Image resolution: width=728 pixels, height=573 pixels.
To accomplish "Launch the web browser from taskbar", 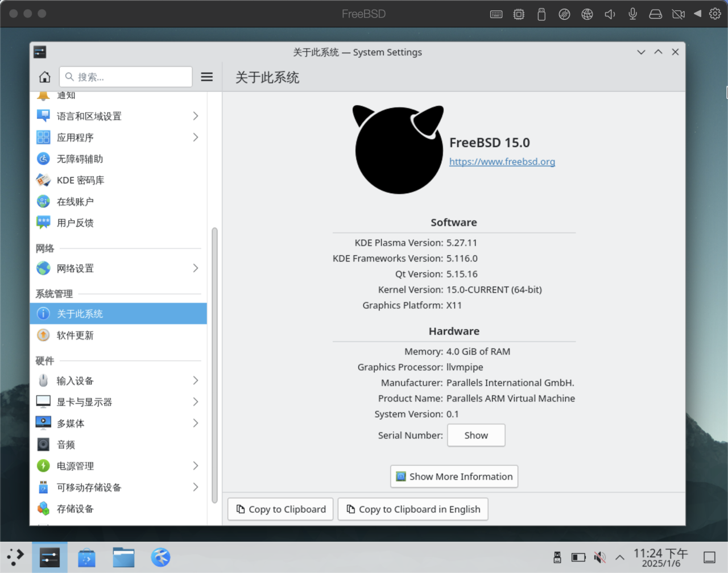I will pos(160,557).
